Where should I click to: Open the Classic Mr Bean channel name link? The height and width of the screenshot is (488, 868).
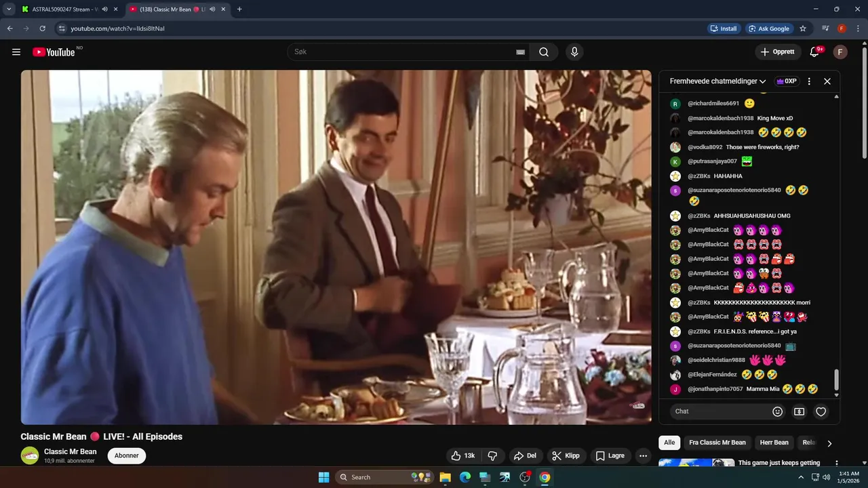coord(71,451)
